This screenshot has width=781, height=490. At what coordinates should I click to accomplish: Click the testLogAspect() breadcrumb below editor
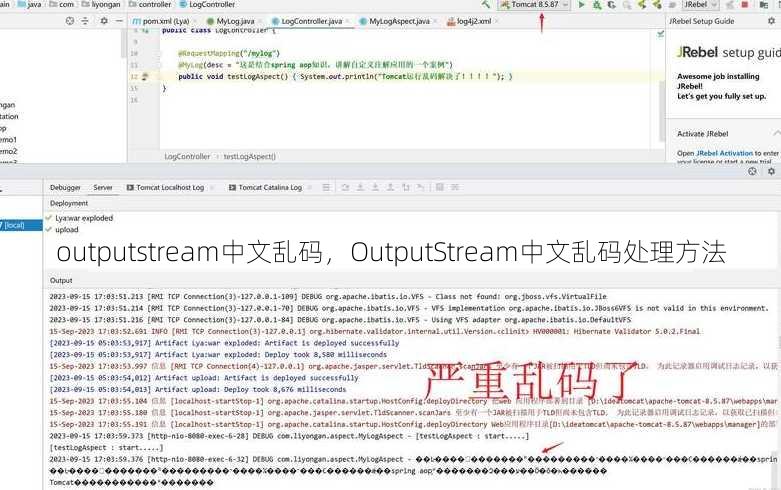click(x=250, y=156)
